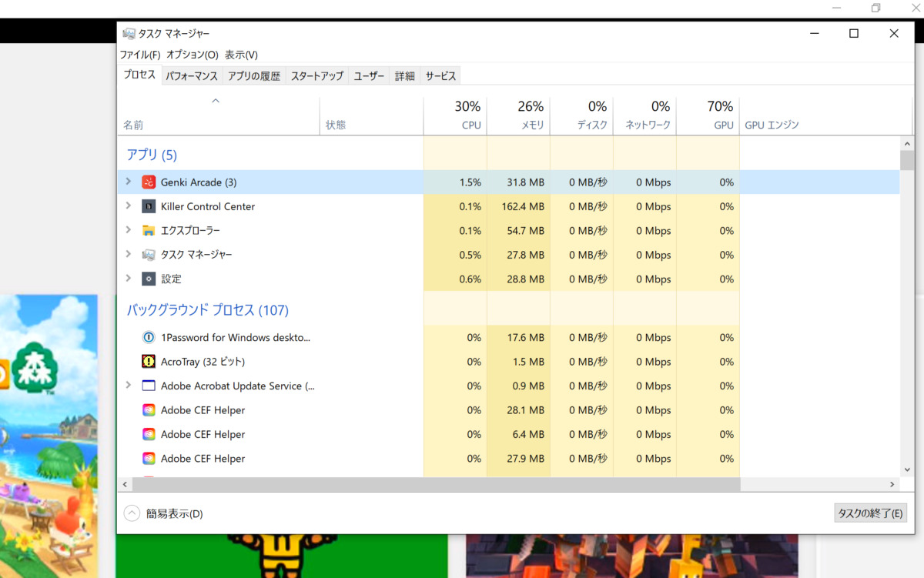The width and height of the screenshot is (924, 578).
Task: Expand the タスク マネージャー process entry
Action: pos(129,255)
